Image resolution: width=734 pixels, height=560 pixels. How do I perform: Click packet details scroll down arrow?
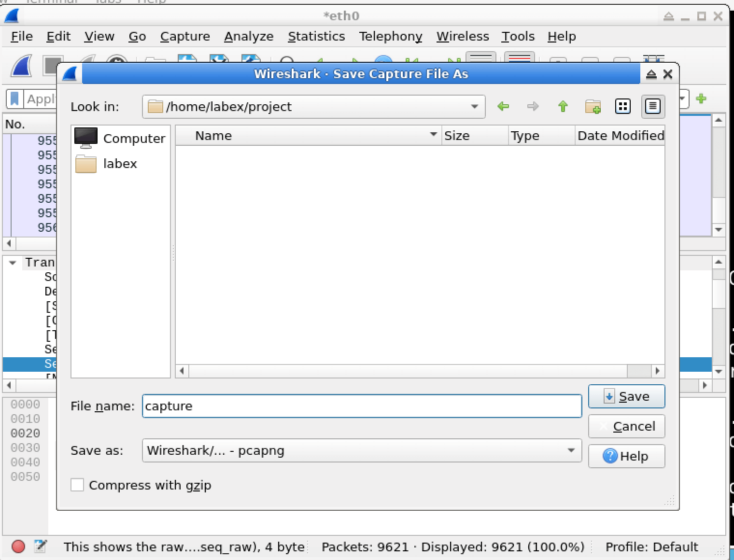[x=719, y=371]
